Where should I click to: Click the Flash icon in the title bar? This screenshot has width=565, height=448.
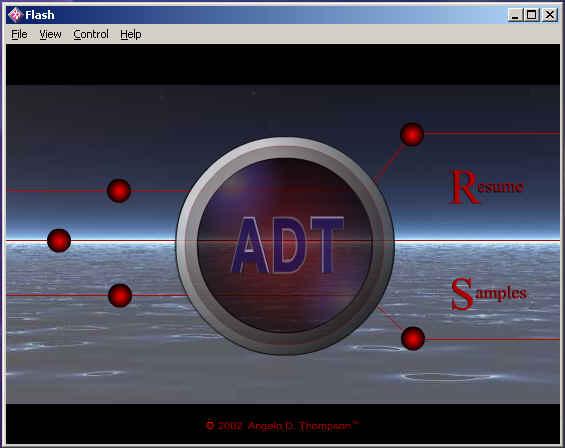click(x=15, y=15)
